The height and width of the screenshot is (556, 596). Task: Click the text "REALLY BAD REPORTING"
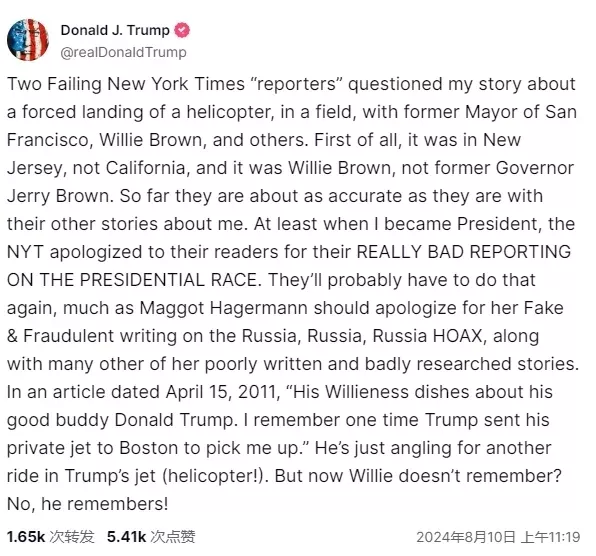pos(464,252)
